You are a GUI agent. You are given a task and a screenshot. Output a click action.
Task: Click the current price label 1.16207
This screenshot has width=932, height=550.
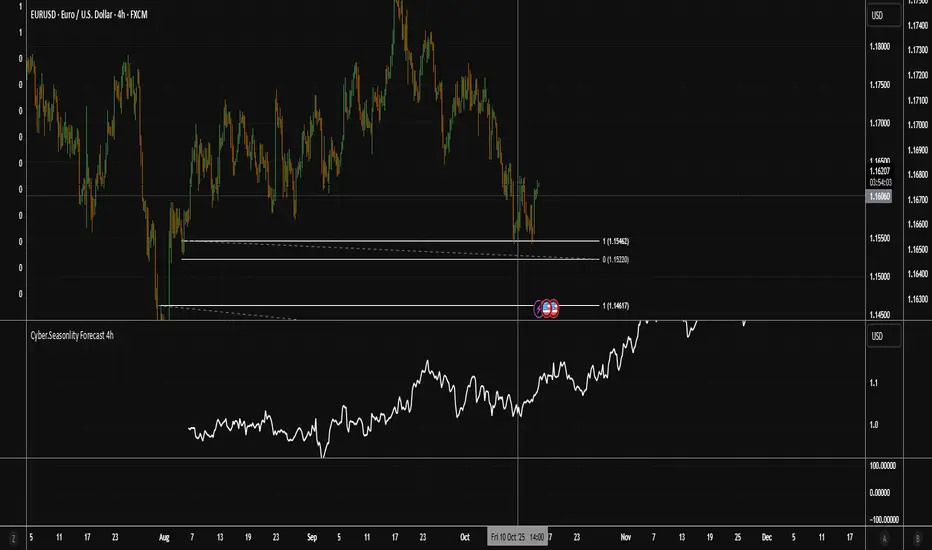pyautogui.click(x=880, y=171)
